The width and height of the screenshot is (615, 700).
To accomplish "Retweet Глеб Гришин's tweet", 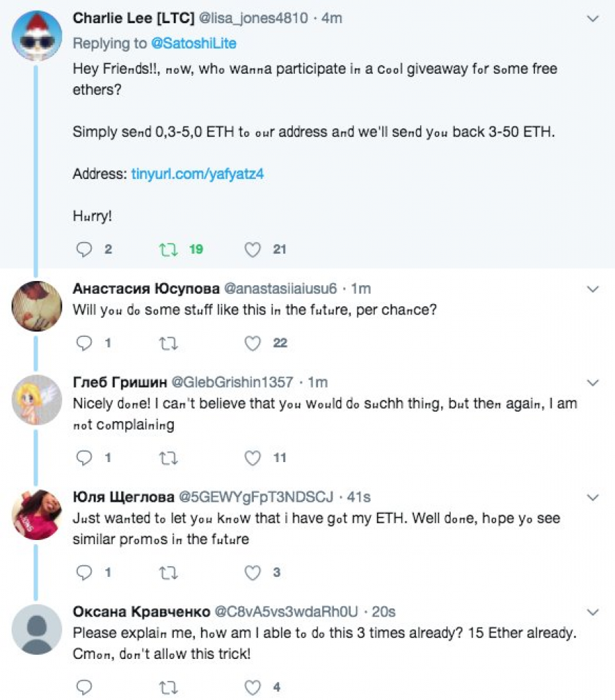I will [x=169, y=458].
